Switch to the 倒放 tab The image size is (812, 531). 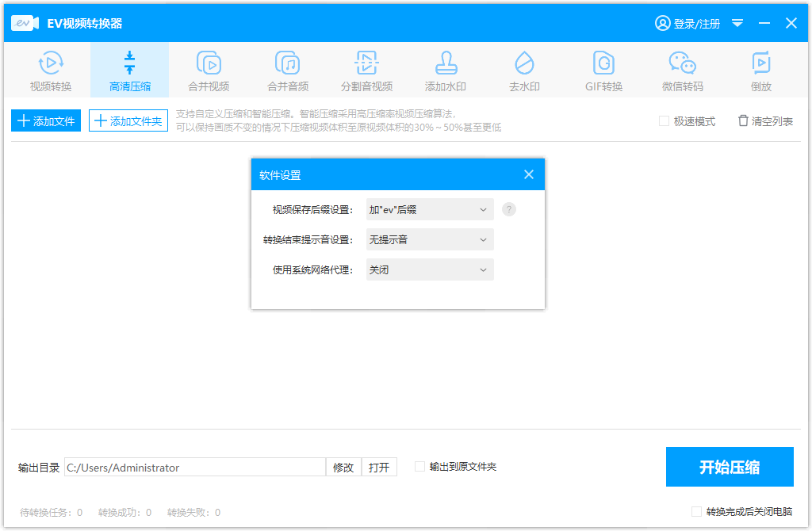pos(760,70)
